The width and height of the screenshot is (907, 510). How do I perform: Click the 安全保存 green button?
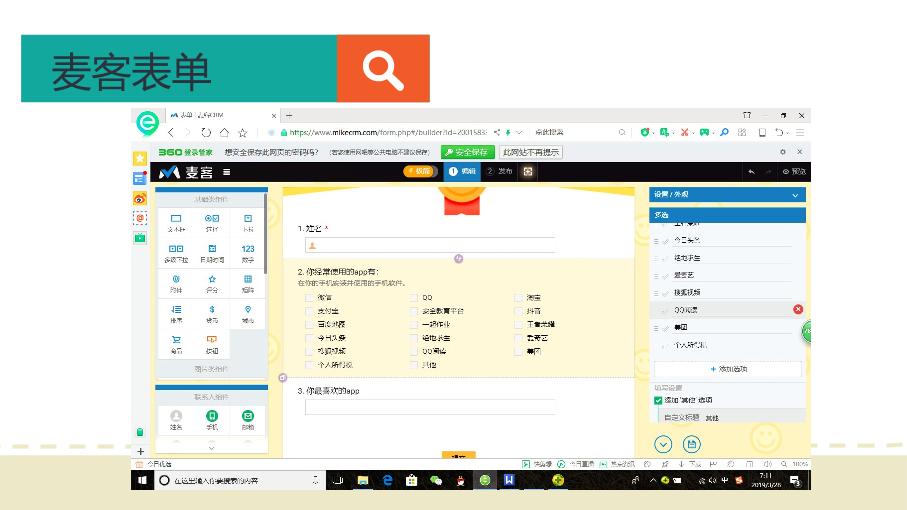coord(467,152)
